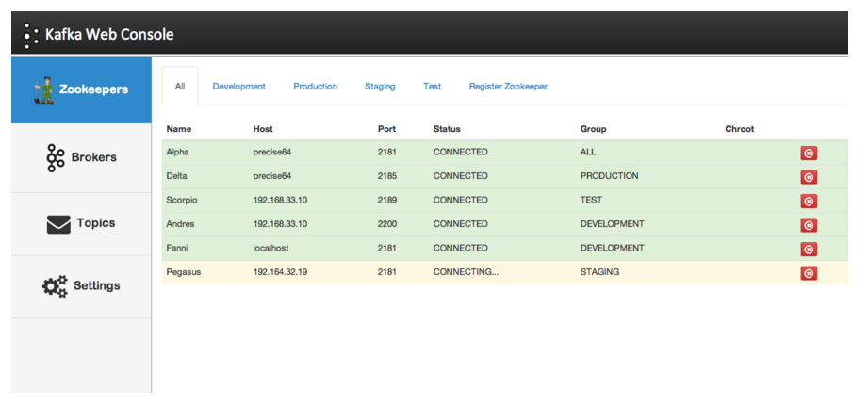Viewport: 868px width, 405px height.
Task: Open the Brokers section label
Action: point(93,157)
